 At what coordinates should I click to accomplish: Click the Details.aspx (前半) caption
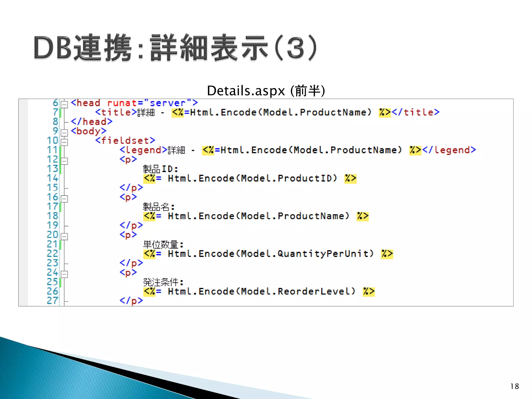click(266, 91)
